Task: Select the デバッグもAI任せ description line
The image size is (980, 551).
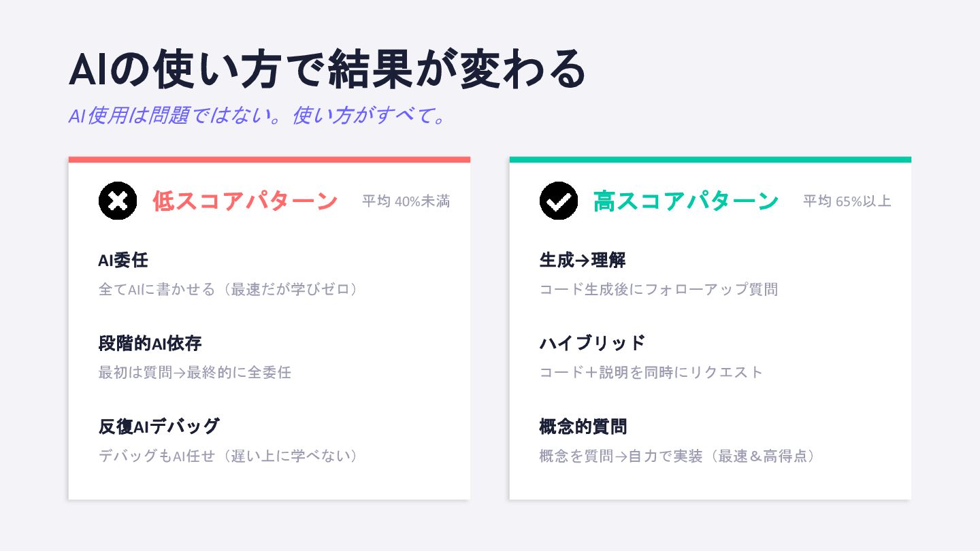Action: pyautogui.click(x=228, y=456)
